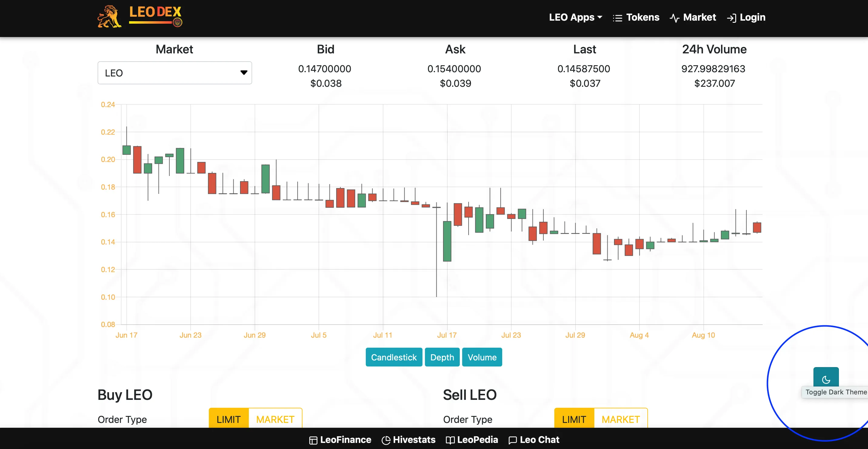Click the LeoPedia book icon

[450, 441]
